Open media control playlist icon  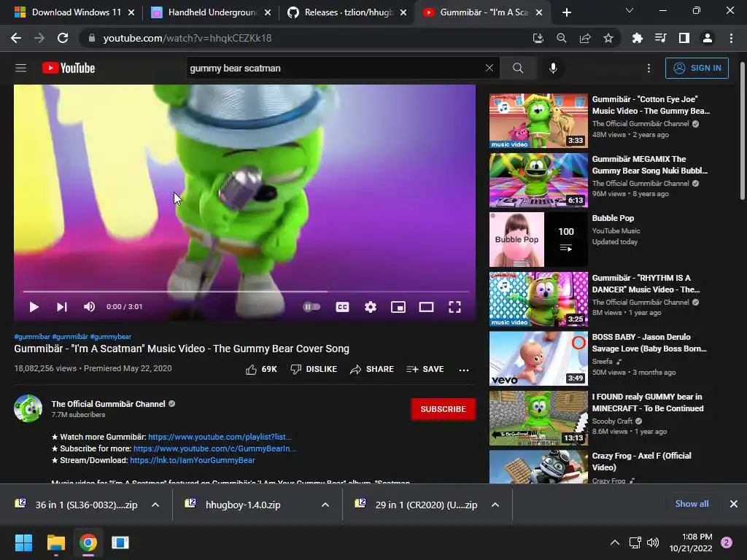coord(660,38)
